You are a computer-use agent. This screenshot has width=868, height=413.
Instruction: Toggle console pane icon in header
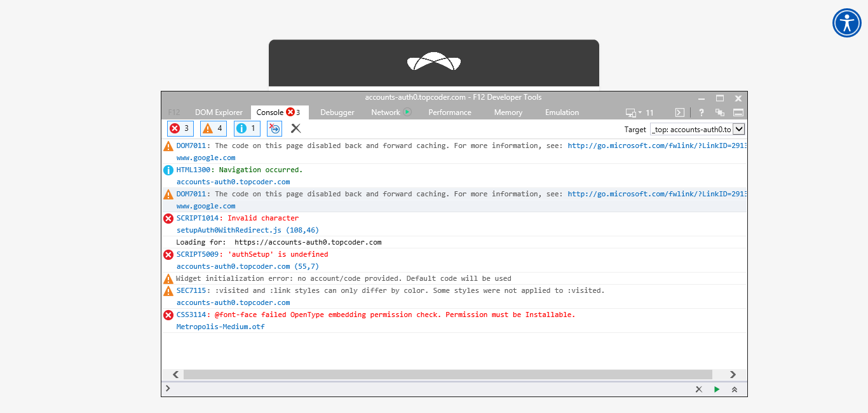click(x=679, y=112)
